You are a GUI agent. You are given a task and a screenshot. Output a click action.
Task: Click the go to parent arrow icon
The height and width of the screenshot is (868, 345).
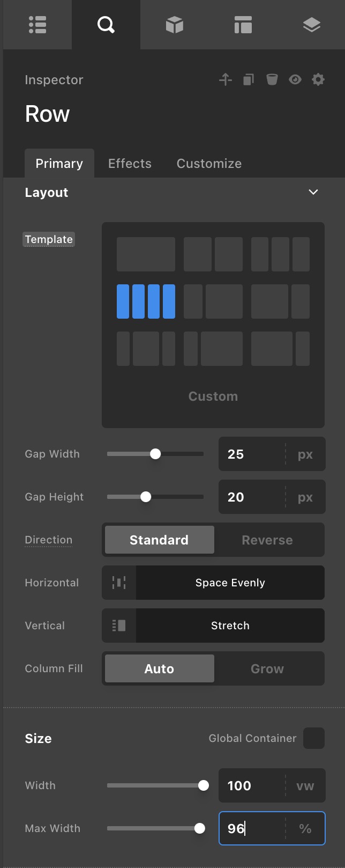tap(226, 80)
